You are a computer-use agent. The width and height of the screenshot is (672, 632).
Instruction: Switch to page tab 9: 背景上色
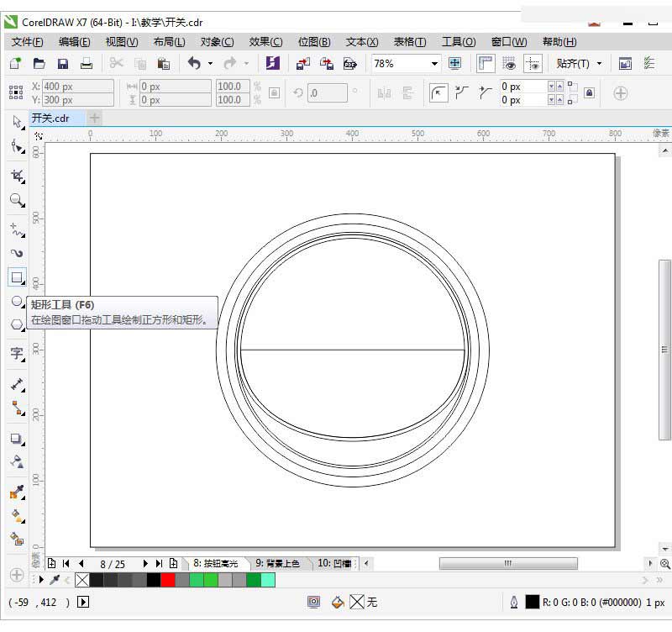click(277, 563)
